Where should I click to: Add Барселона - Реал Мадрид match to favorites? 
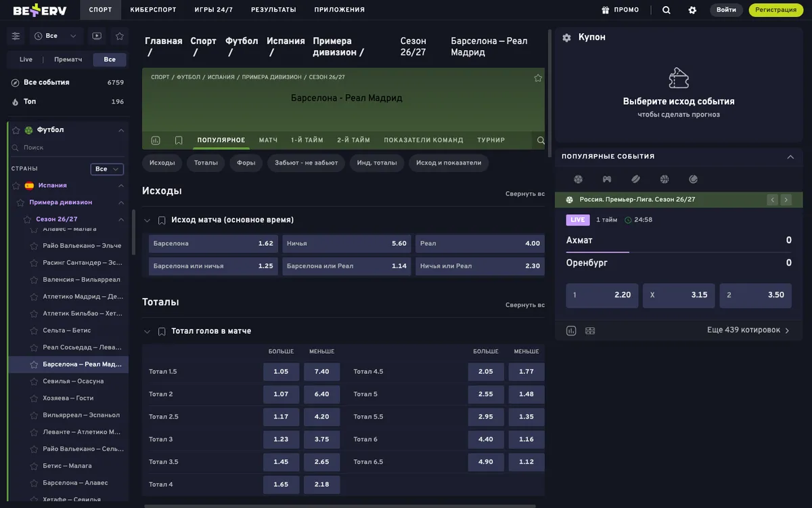pos(538,78)
